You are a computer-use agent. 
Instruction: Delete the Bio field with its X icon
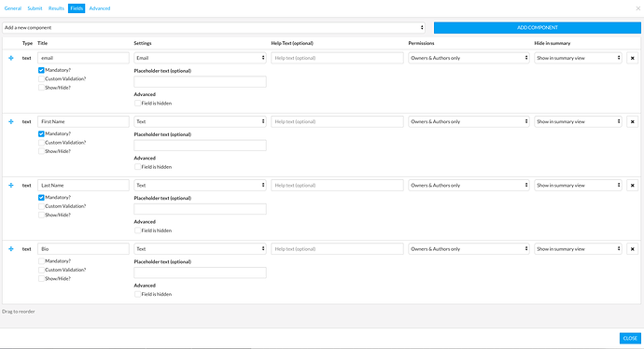click(633, 249)
